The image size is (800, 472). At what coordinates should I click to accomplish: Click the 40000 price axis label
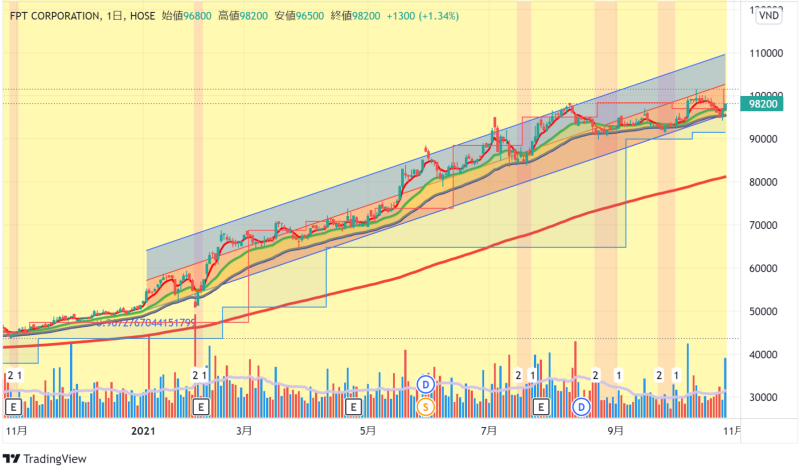763,355
